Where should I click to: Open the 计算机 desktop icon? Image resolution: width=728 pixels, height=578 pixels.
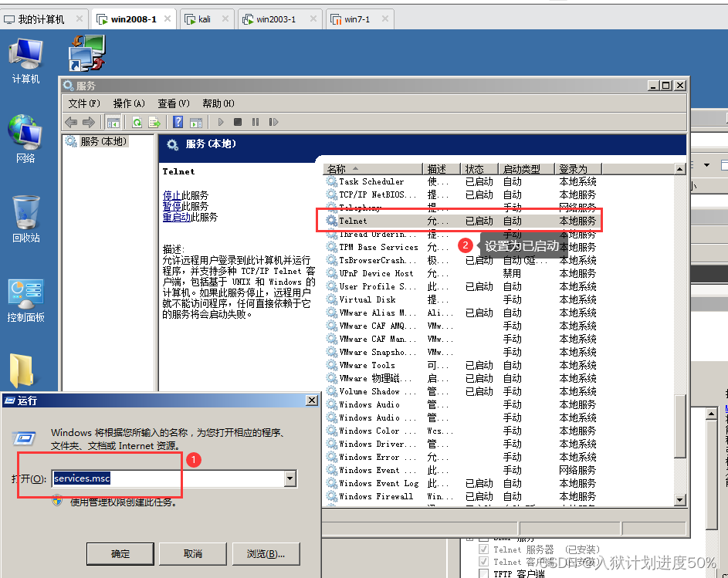(25, 61)
